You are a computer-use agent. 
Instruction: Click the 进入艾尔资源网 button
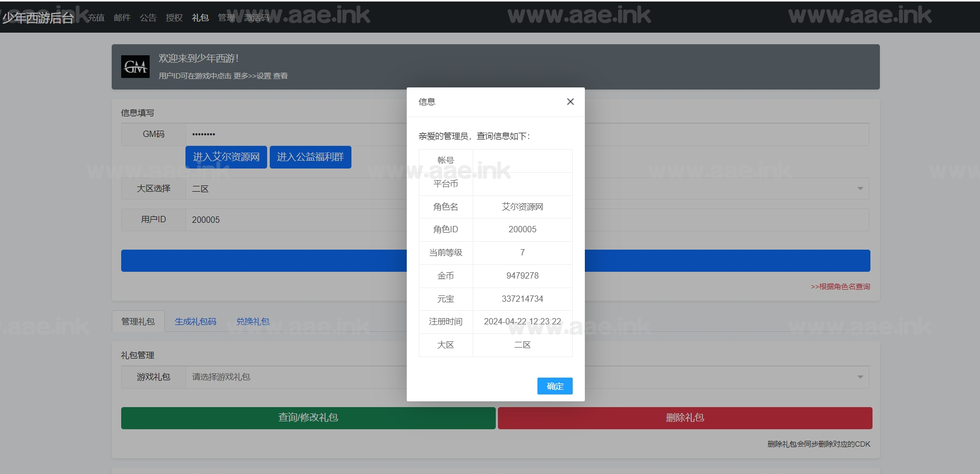[226, 157]
